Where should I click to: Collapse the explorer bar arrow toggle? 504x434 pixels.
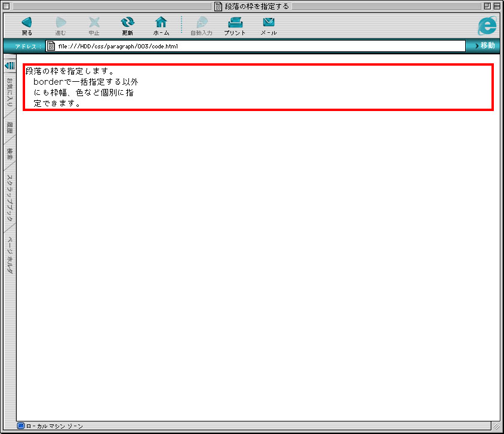coord(10,66)
